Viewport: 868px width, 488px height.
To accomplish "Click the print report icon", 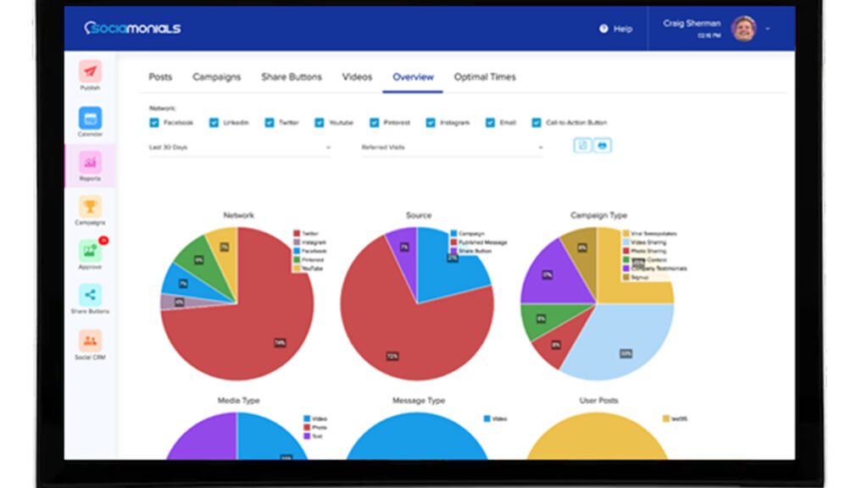I will [603, 146].
